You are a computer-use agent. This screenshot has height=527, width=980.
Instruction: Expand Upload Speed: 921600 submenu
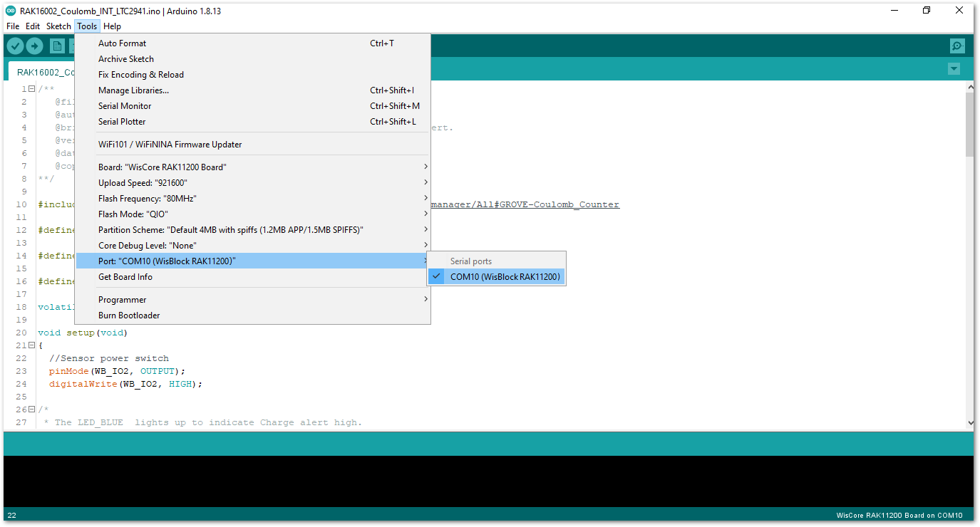click(x=253, y=183)
